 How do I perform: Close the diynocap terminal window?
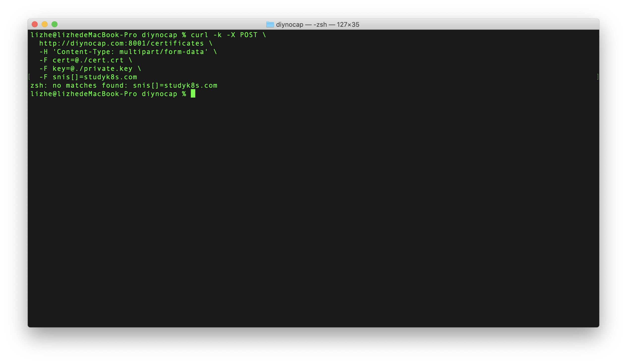[35, 24]
